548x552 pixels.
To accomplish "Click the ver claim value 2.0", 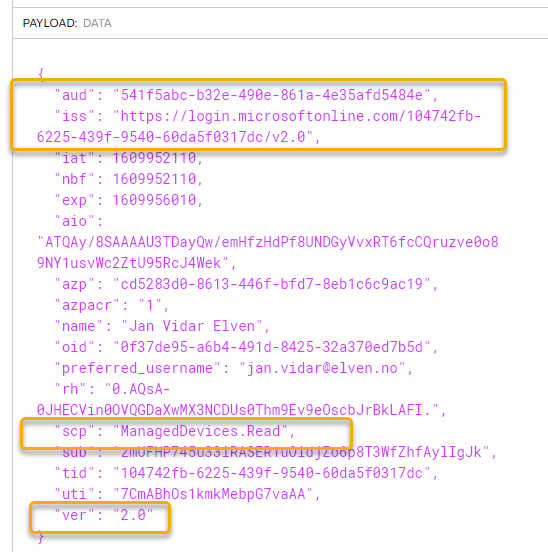I will (133, 515).
